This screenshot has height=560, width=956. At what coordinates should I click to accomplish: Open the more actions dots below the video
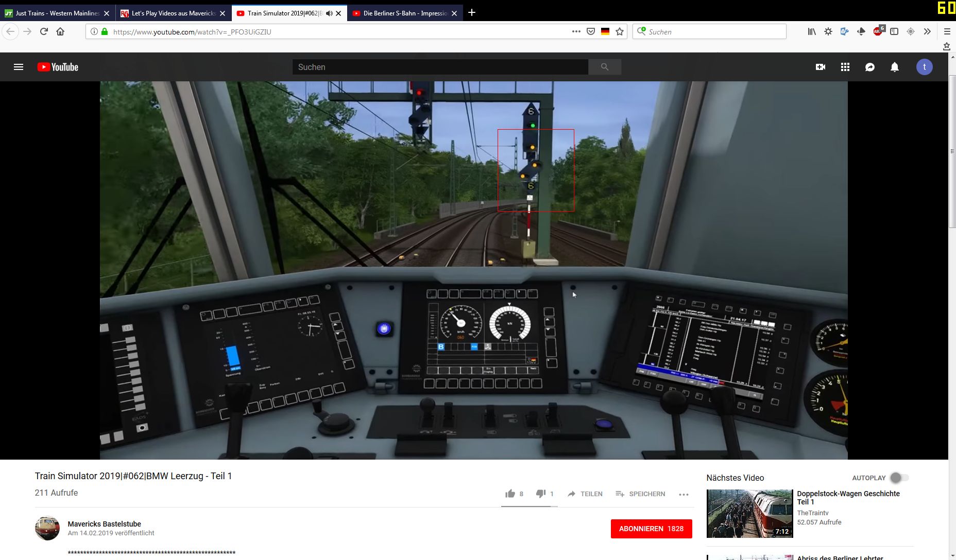click(x=684, y=494)
